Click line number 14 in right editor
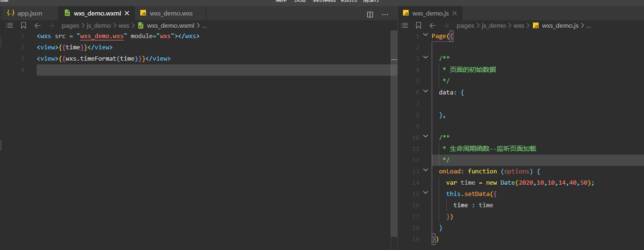This screenshot has height=250, width=644. click(416, 183)
